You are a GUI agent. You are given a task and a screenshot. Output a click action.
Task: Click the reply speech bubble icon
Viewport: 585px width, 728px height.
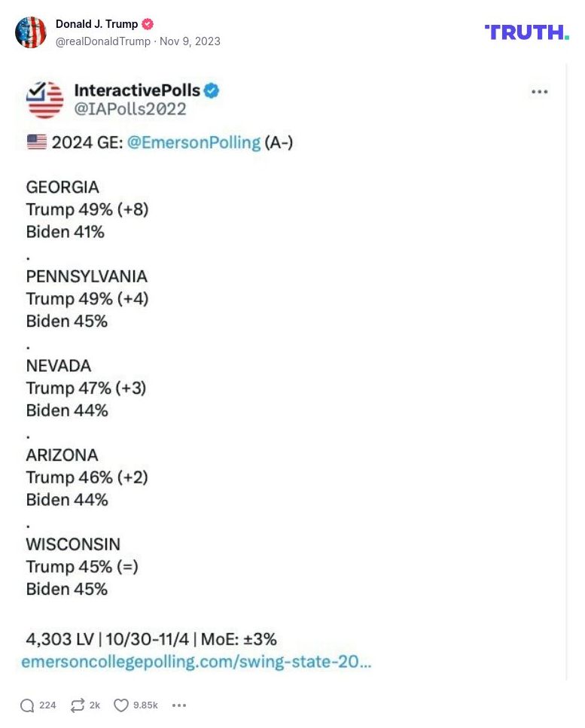coord(28,705)
